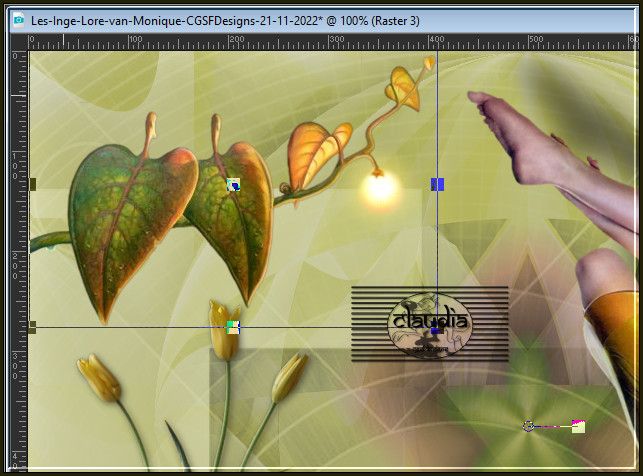Click the bottom-left corner handle of the selection box
The width and height of the screenshot is (643, 476).
[33, 327]
